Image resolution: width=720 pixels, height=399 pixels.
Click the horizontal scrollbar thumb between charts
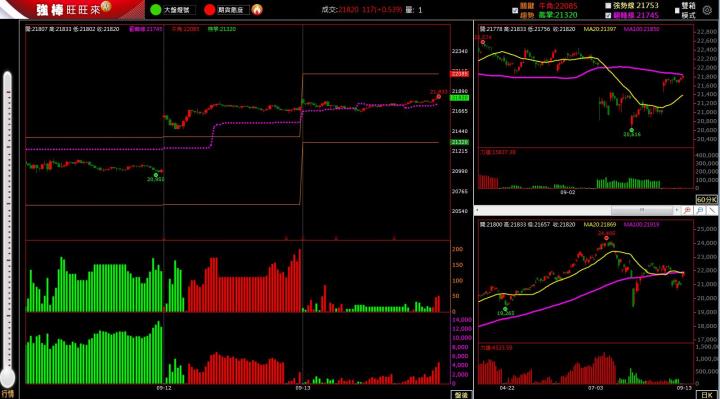[641, 210]
